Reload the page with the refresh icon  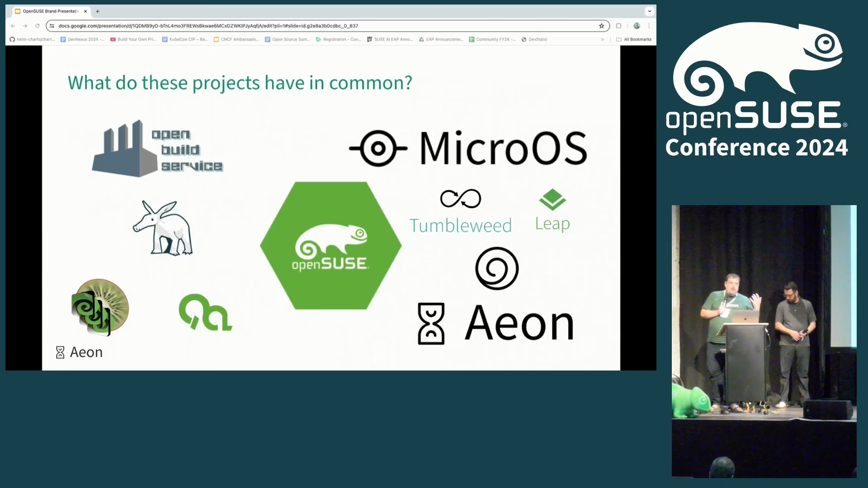click(x=38, y=26)
